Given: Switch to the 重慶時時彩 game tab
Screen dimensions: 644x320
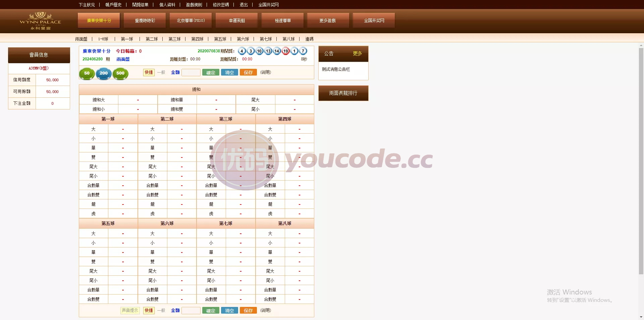Looking at the screenshot, I should coord(145,20).
